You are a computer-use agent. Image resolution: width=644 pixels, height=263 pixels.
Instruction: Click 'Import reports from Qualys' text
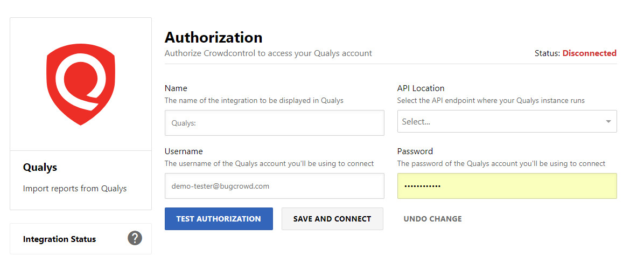pyautogui.click(x=75, y=189)
